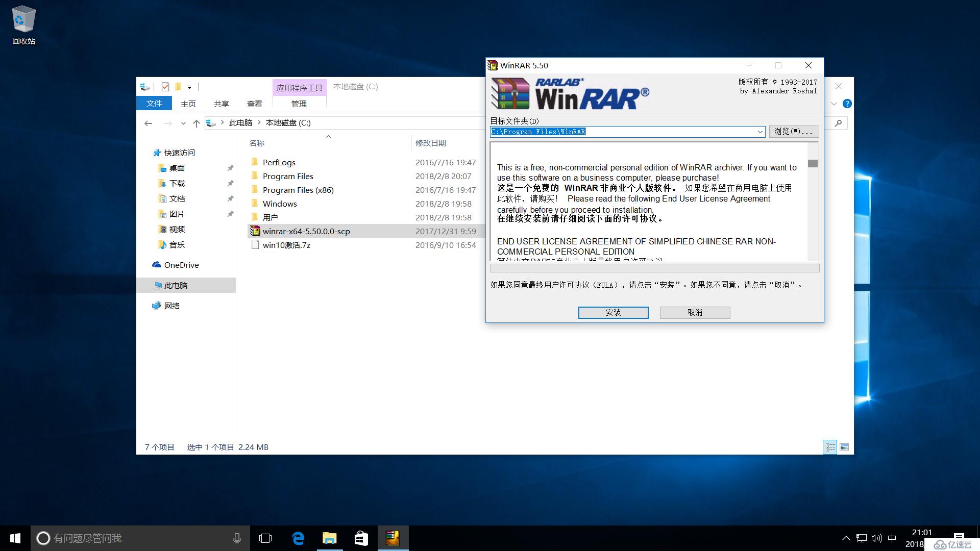Click the Properties quick access toolbar icon
980x551 pixels.
[165, 87]
